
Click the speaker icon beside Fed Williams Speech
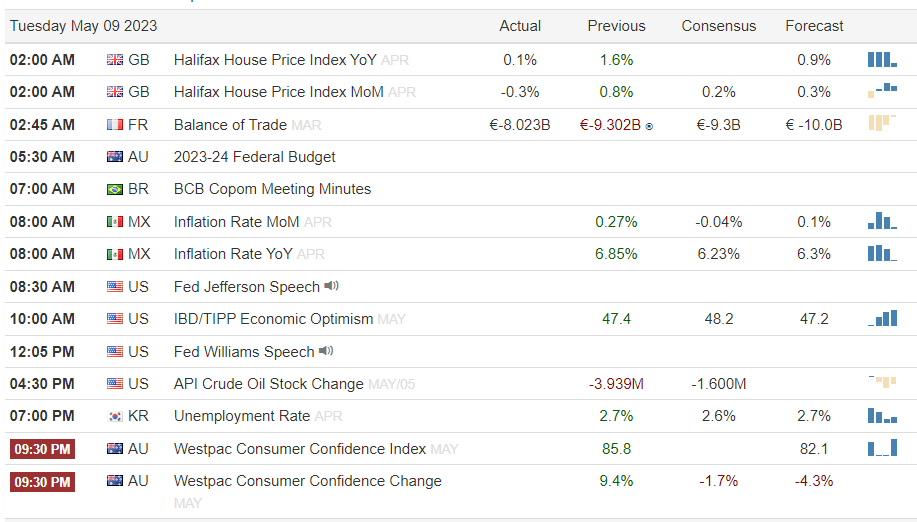(x=326, y=351)
